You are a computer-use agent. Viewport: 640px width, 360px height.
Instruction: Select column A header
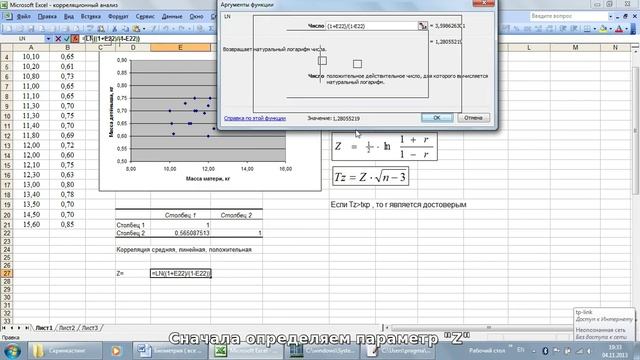31,48
